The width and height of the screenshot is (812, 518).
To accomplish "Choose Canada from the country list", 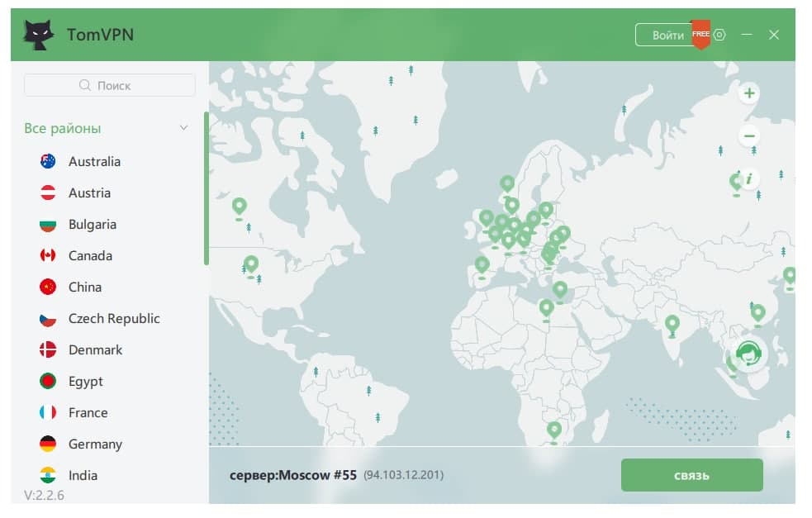I will (x=90, y=256).
